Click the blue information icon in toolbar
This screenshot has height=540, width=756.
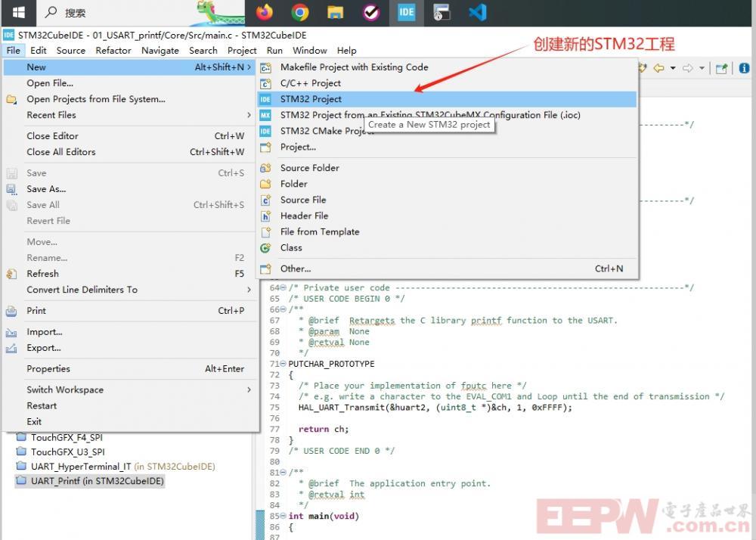click(x=744, y=68)
